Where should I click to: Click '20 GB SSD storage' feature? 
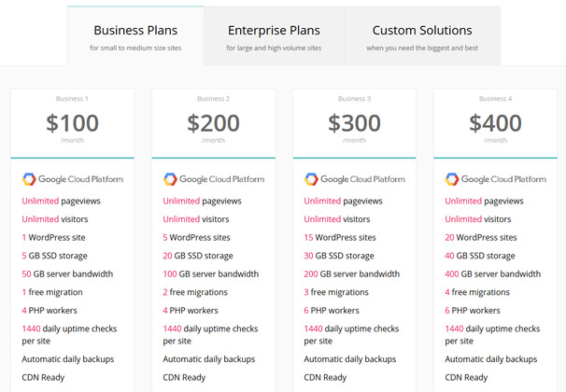[x=198, y=256]
